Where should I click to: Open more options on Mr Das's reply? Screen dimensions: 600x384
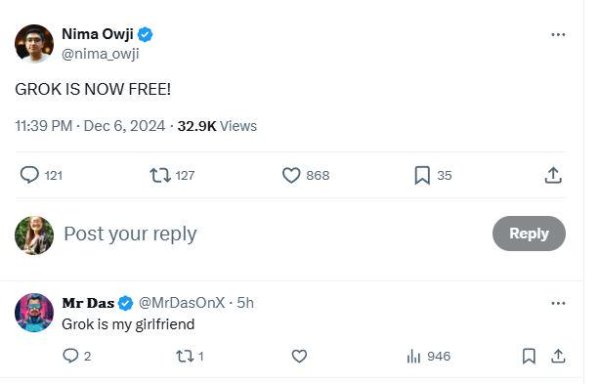pos(558,303)
